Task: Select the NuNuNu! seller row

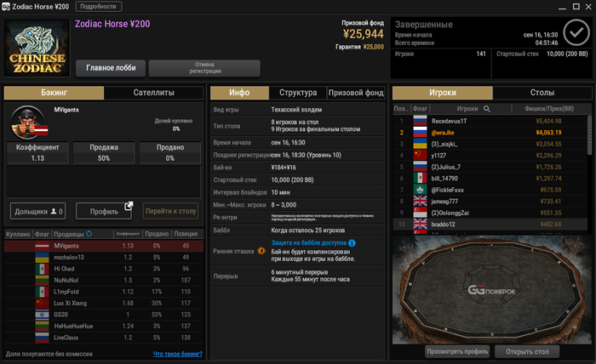Action: 104,280
